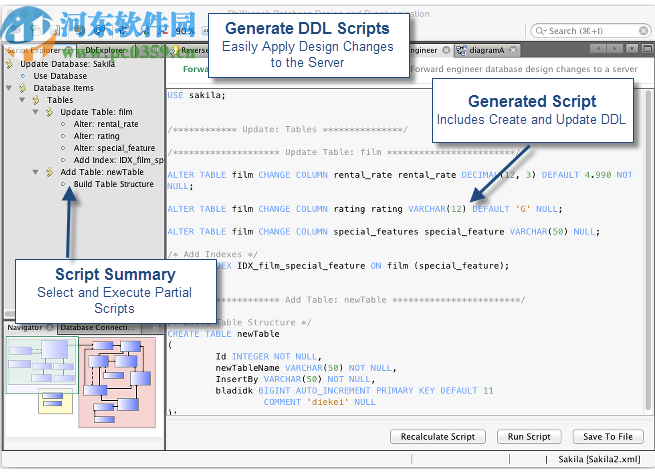Screen dimensions: 655x472
Task: Click the Search input field
Action: [590, 31]
